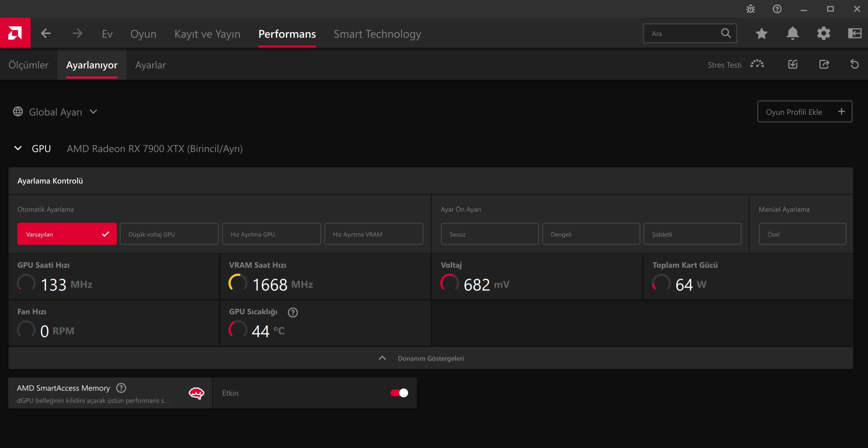868x448 pixels.
Task: Go back with the left arrow
Action: 46,34
